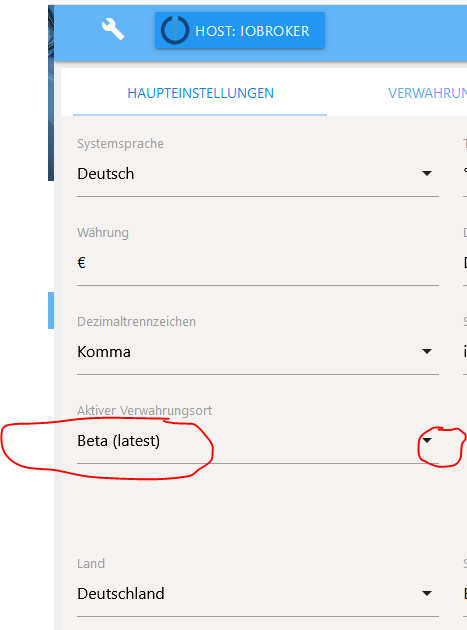The image size is (467, 630).
Task: Open the HOST: IOBROKER button
Action: pos(240,31)
